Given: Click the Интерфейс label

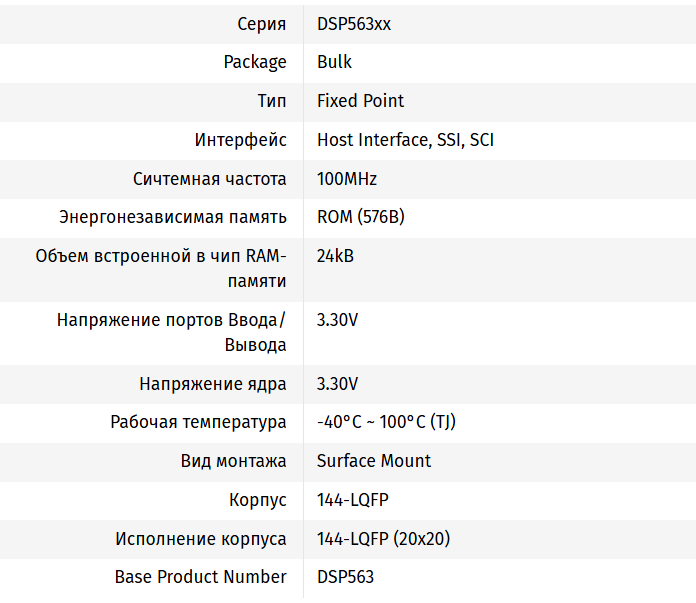Looking at the screenshot, I should coord(240,140).
